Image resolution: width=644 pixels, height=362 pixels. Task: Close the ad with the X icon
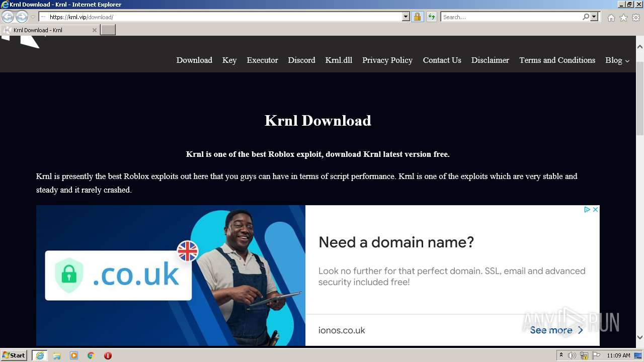pos(595,210)
